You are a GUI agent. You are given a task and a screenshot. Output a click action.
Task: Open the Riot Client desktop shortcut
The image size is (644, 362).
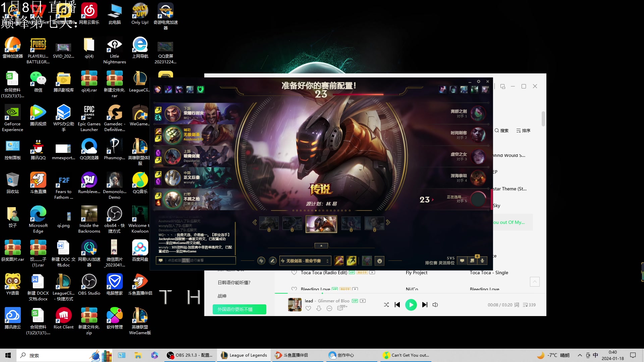click(63, 318)
